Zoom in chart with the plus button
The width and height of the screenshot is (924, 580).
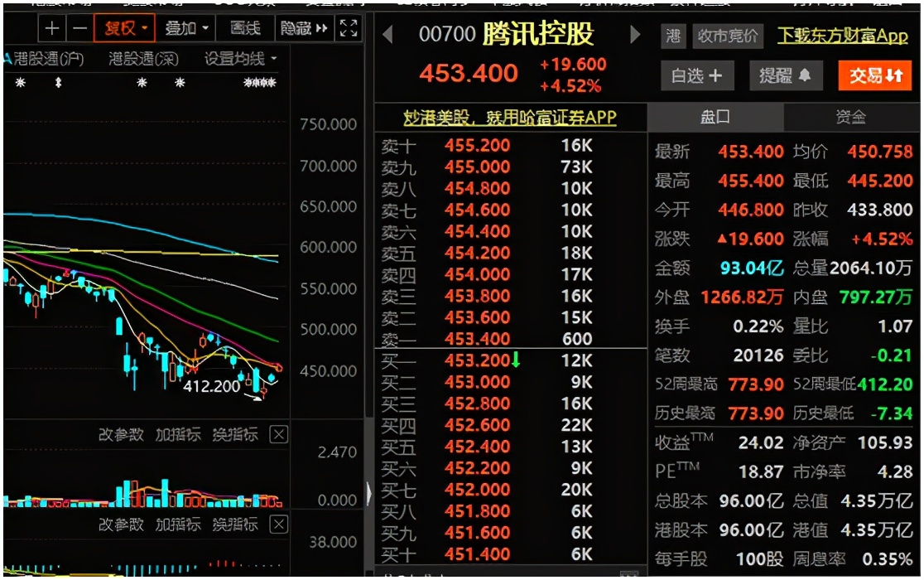pyautogui.click(x=52, y=29)
